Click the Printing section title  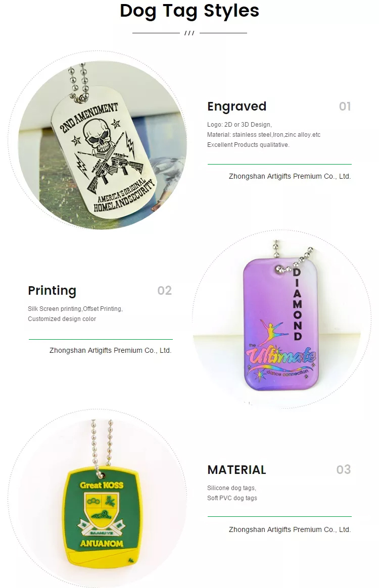pyautogui.click(x=52, y=291)
